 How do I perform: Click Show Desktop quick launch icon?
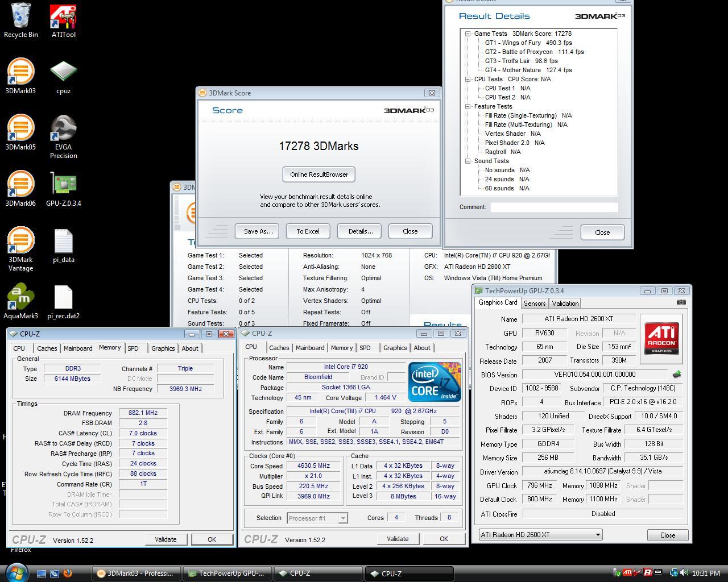pos(42,573)
